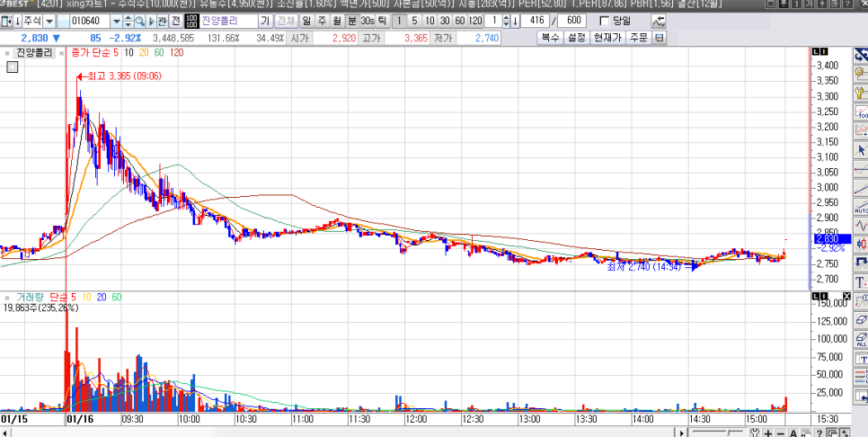Click the stepper arrows next to stock code dropdown
Viewport: 868px width, 437px height.
pyautogui.click(x=128, y=22)
